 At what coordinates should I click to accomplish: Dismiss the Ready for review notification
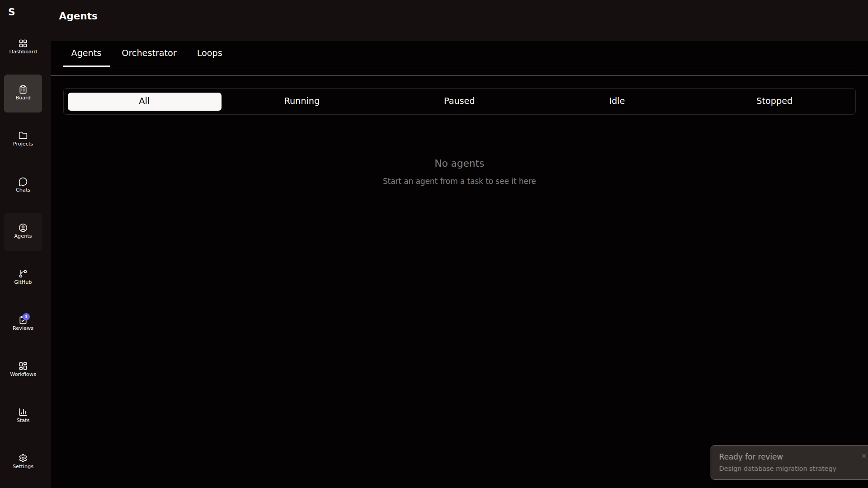point(864,456)
